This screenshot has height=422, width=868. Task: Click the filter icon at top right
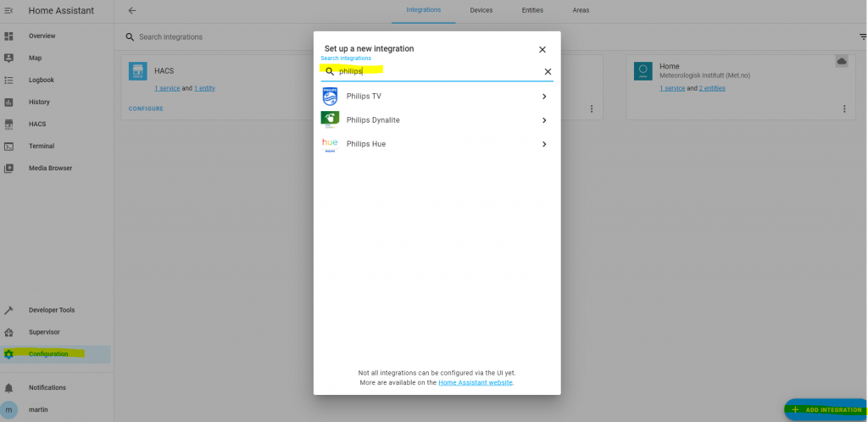pos(862,36)
